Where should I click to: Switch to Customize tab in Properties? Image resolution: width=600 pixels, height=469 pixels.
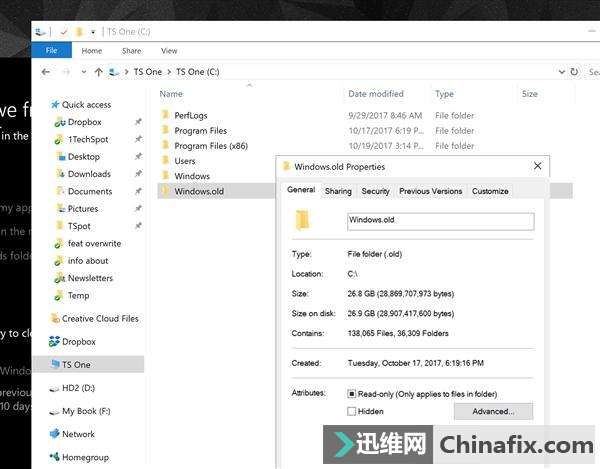pos(490,191)
